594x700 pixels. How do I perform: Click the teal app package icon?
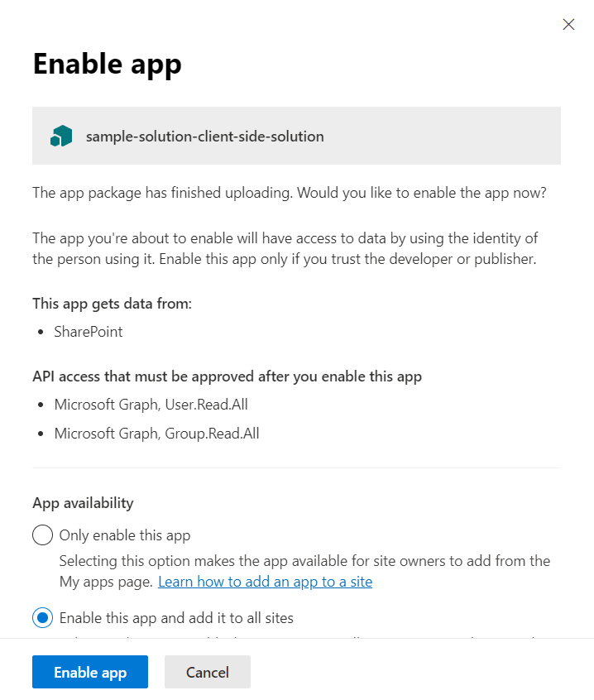click(x=61, y=137)
